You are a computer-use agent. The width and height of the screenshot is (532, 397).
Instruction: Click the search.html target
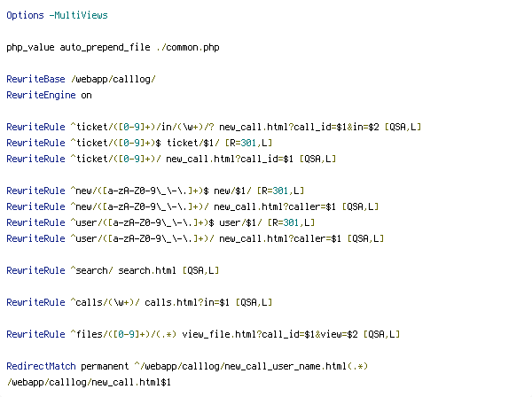coord(147,270)
